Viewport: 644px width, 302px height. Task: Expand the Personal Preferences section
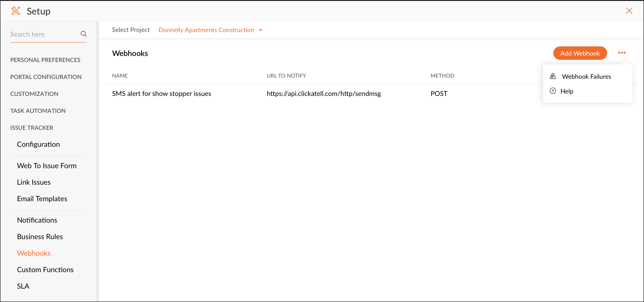(45, 60)
